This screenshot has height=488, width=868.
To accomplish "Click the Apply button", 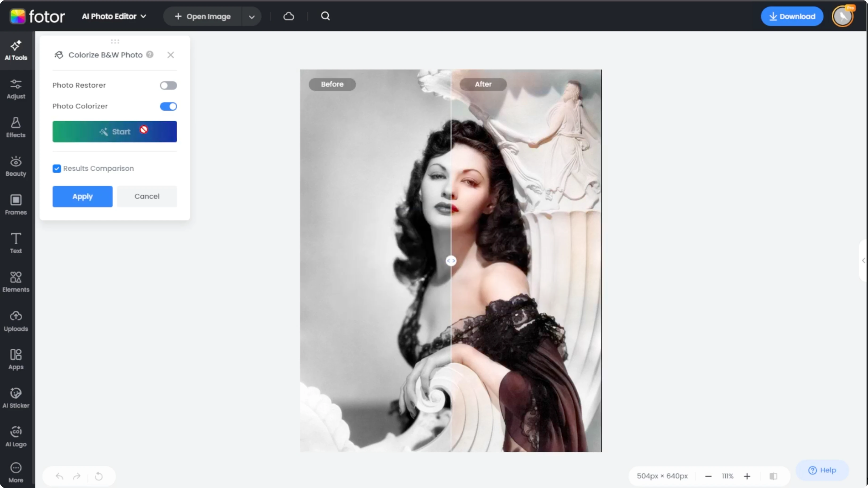I will [x=83, y=196].
